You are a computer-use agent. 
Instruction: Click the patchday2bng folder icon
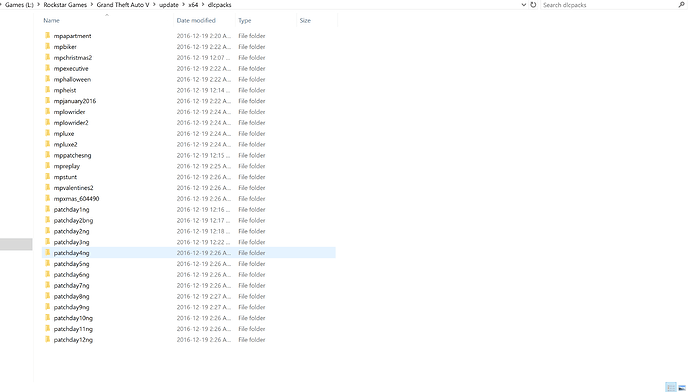tap(48, 220)
